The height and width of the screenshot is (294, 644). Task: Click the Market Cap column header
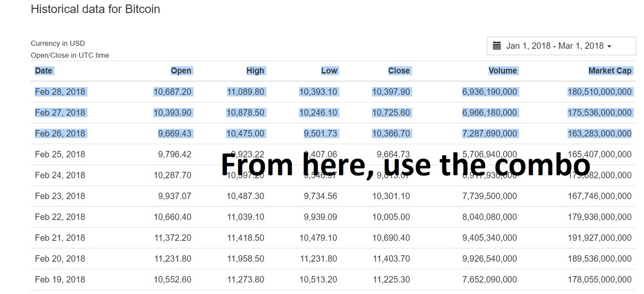[610, 71]
